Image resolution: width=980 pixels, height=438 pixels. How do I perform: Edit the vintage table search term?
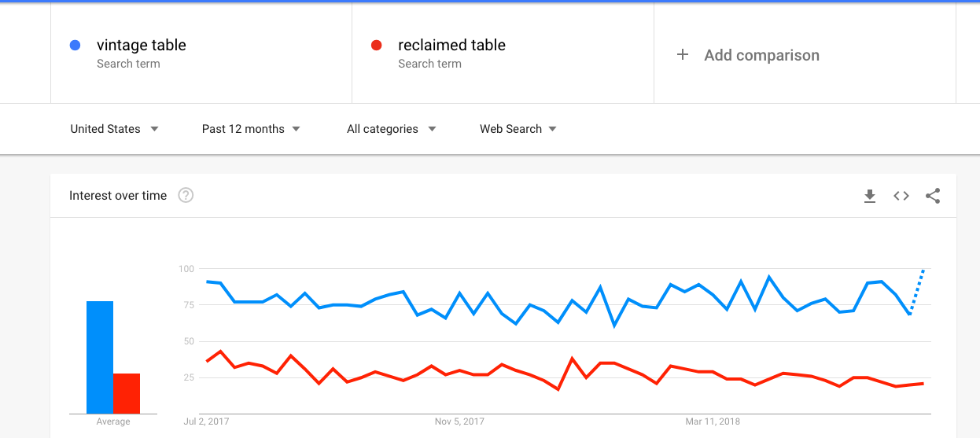tap(142, 46)
